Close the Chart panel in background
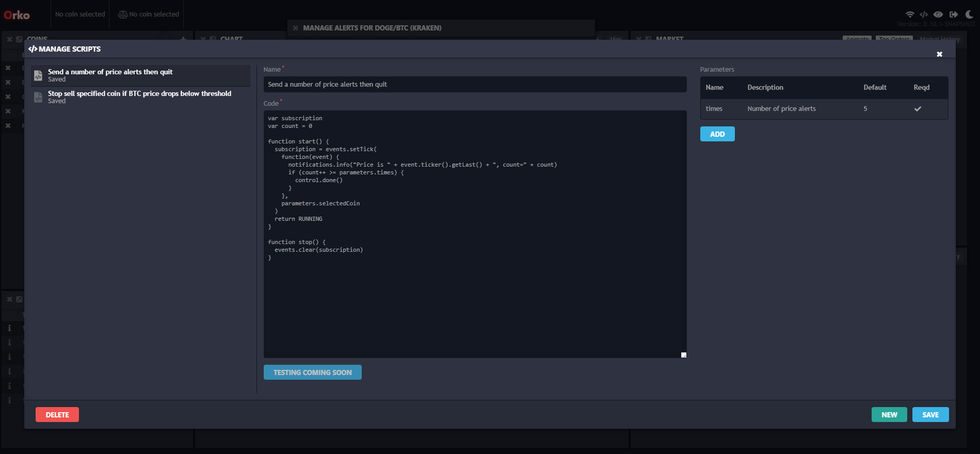The image size is (980, 454). point(203,39)
